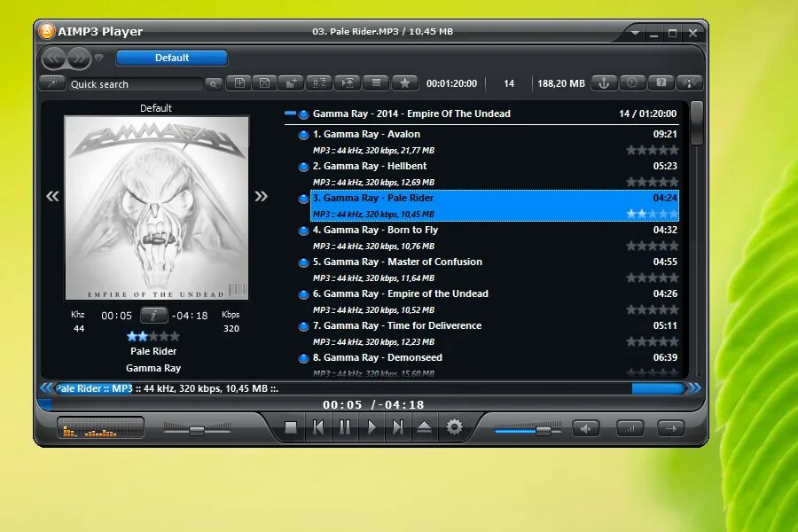Go to the previous track

pos(318,427)
